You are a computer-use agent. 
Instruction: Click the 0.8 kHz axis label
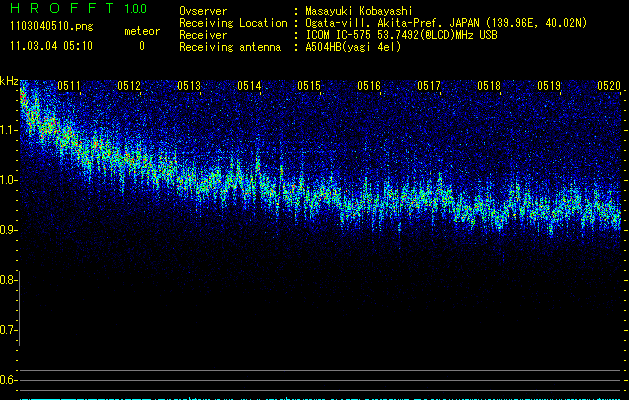click(8, 280)
